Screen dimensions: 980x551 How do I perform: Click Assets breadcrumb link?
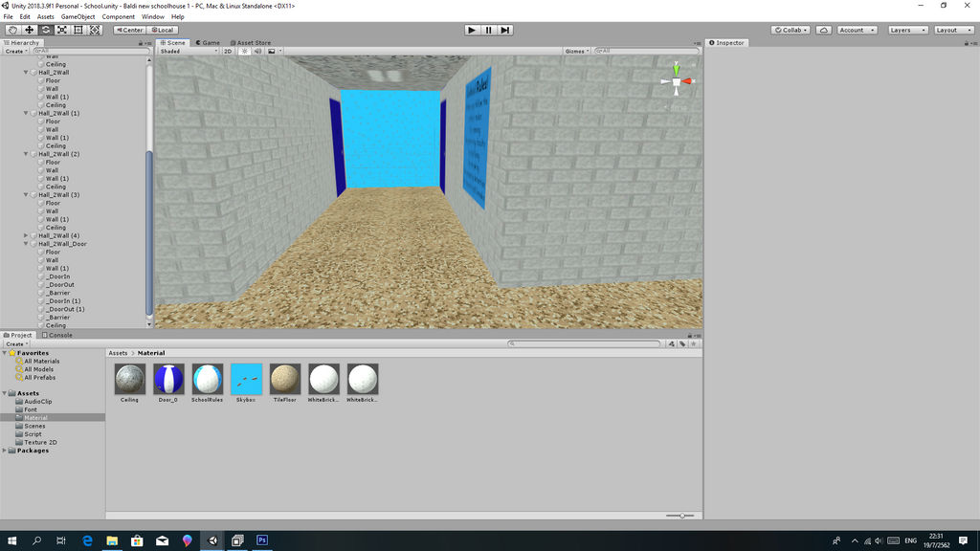coord(118,353)
